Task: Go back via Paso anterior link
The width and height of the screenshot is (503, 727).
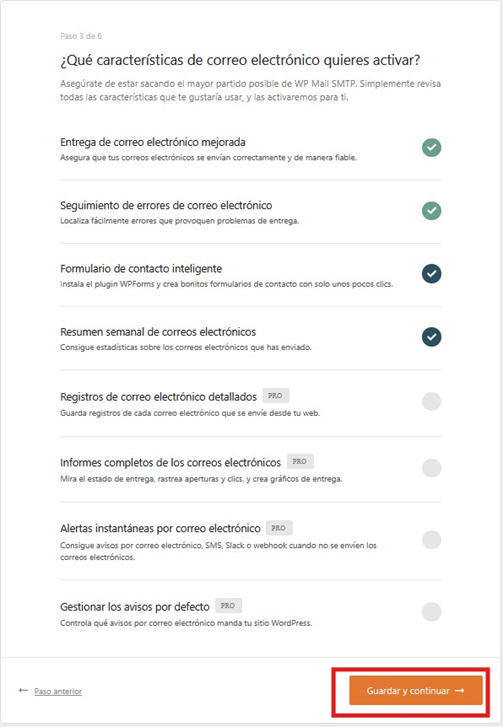Action: click(58, 691)
